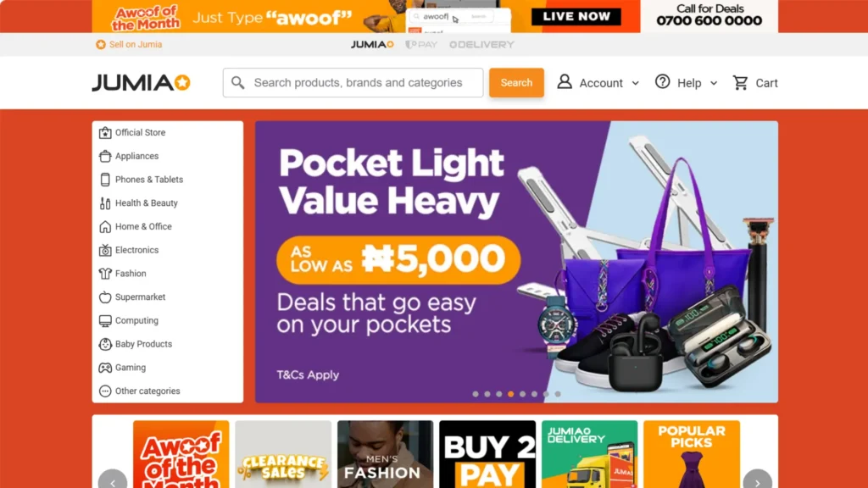Image resolution: width=868 pixels, height=488 pixels.
Task: Select the Phones & Tablets icon
Action: (104, 180)
